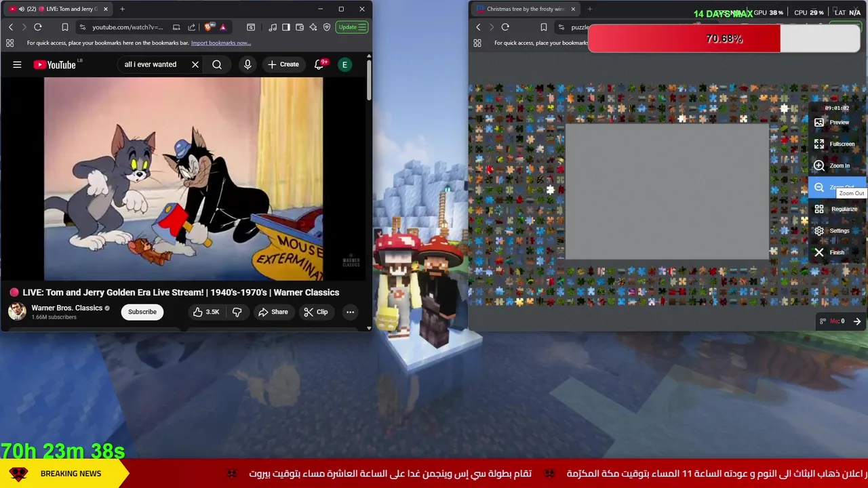Click the YouTube address bar URL
The width and height of the screenshot is (868, 488).
(x=127, y=27)
